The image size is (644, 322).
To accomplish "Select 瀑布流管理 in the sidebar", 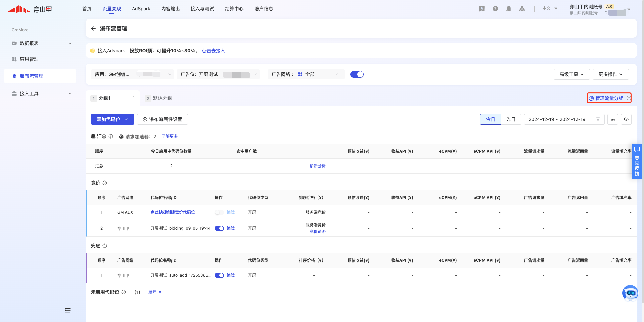I will (x=40, y=76).
